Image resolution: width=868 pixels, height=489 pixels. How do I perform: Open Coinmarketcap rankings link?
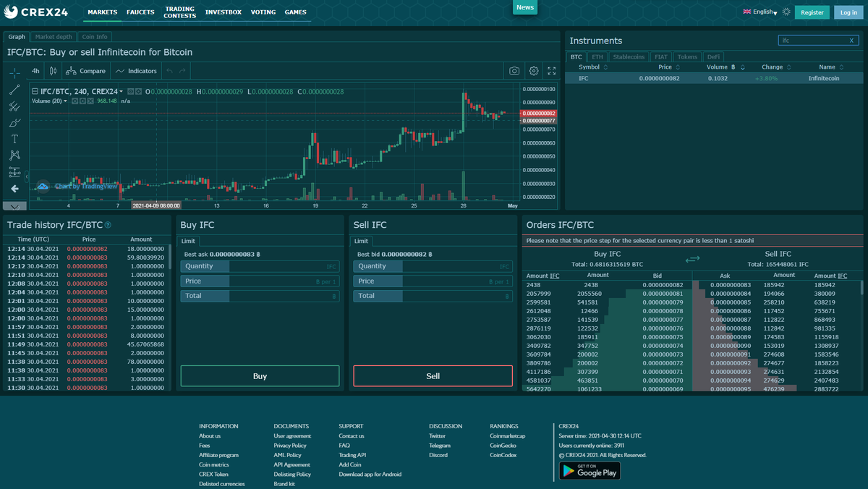click(x=508, y=436)
